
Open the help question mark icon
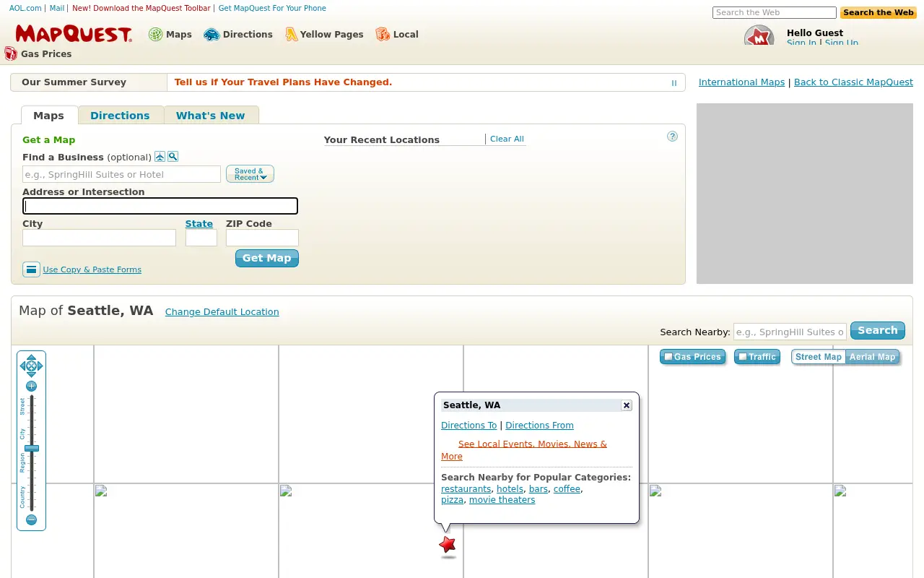[x=672, y=136]
